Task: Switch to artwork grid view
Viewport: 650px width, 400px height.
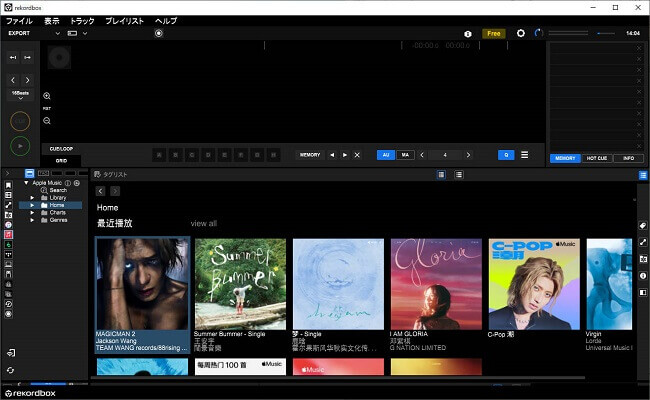Action: coord(441,175)
